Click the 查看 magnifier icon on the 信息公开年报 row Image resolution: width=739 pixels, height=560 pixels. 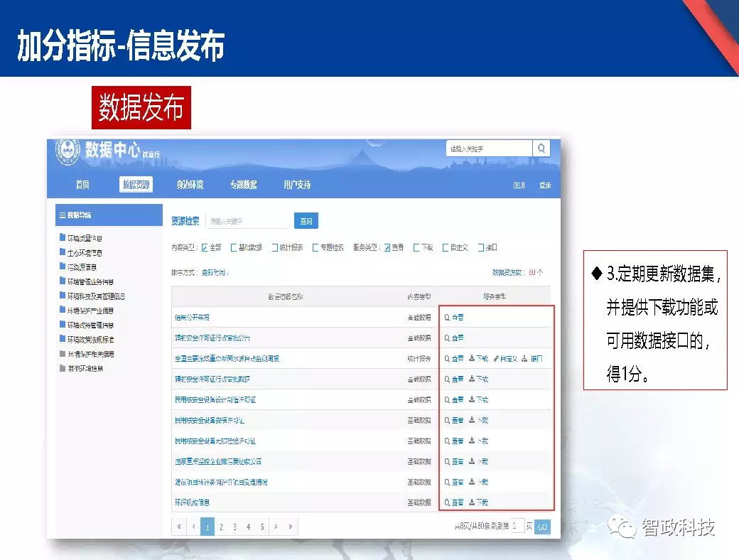[446, 316]
